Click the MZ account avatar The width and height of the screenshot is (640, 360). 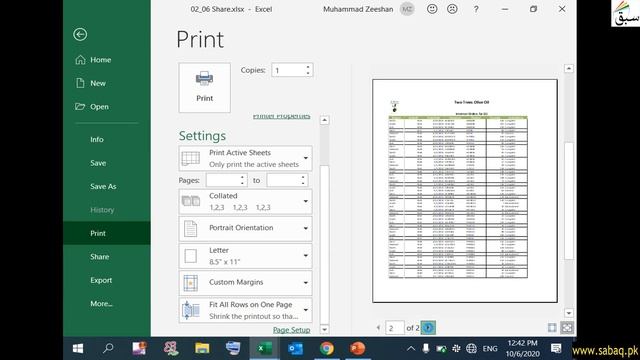[407, 9]
